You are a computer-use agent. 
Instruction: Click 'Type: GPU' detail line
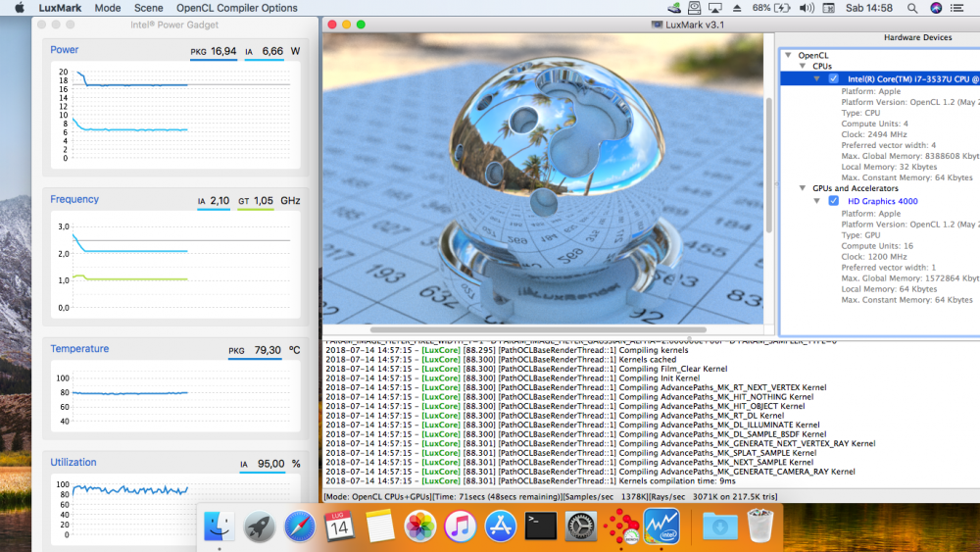click(x=860, y=235)
